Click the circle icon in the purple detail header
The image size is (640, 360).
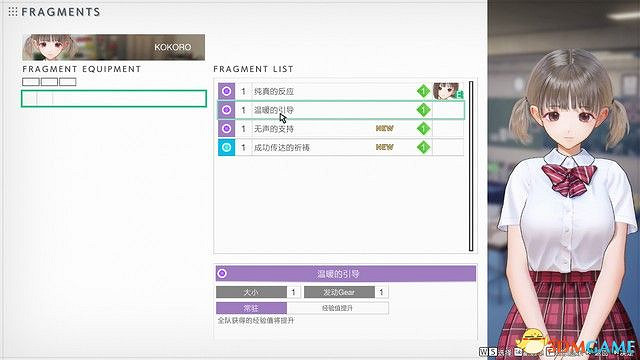[x=222, y=273]
